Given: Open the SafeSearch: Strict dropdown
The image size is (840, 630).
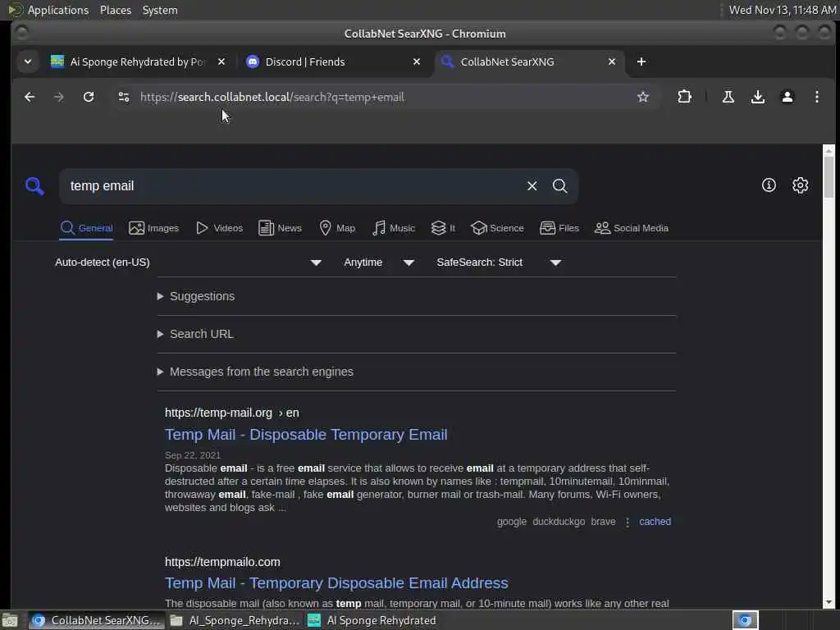Looking at the screenshot, I should pos(499,262).
